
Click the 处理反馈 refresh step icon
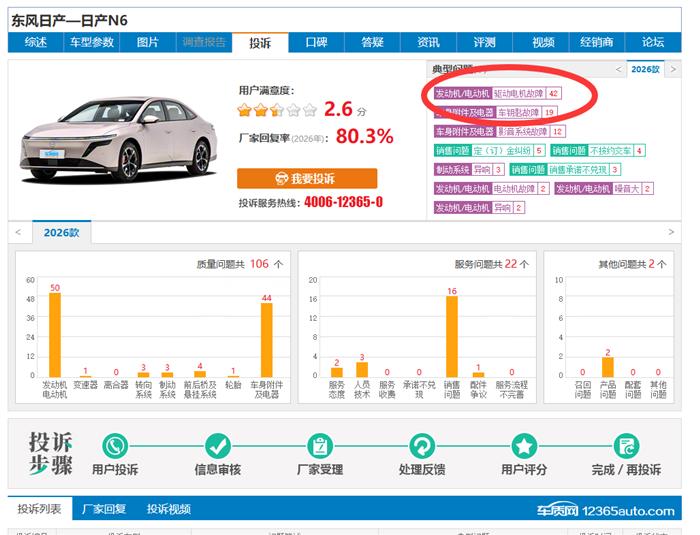point(422,446)
